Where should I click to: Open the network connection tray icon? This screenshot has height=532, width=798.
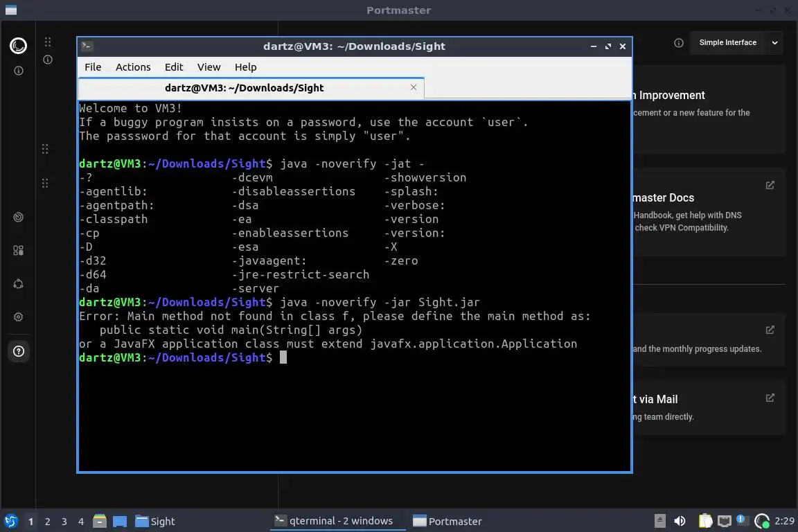click(724, 521)
